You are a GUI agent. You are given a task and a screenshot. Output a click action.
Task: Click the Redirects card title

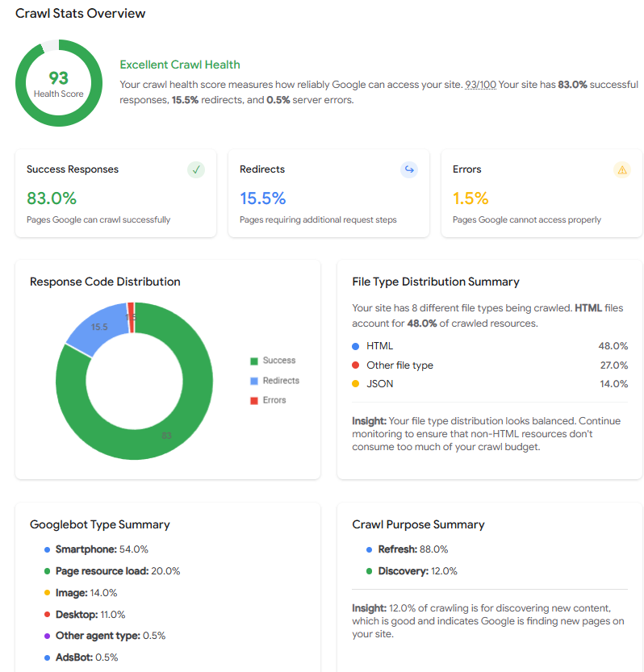[262, 169]
